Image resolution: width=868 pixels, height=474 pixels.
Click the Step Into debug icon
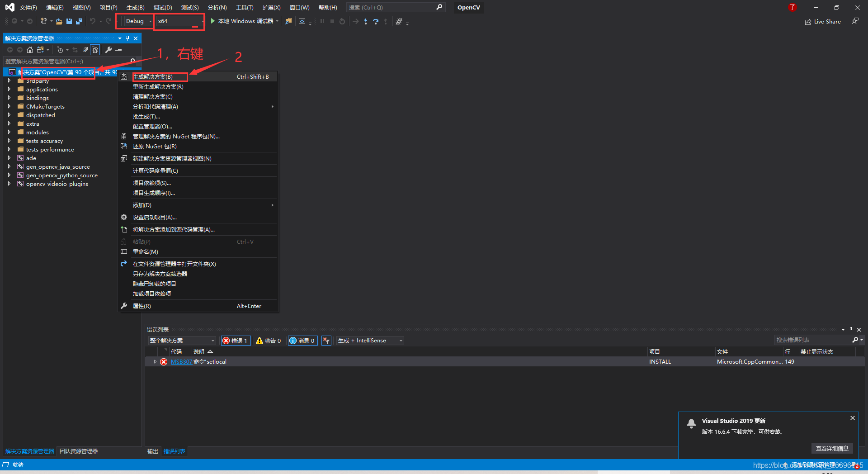[366, 21]
